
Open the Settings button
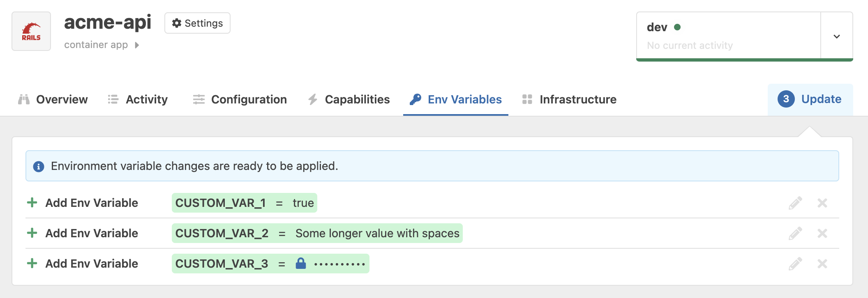[x=197, y=23]
